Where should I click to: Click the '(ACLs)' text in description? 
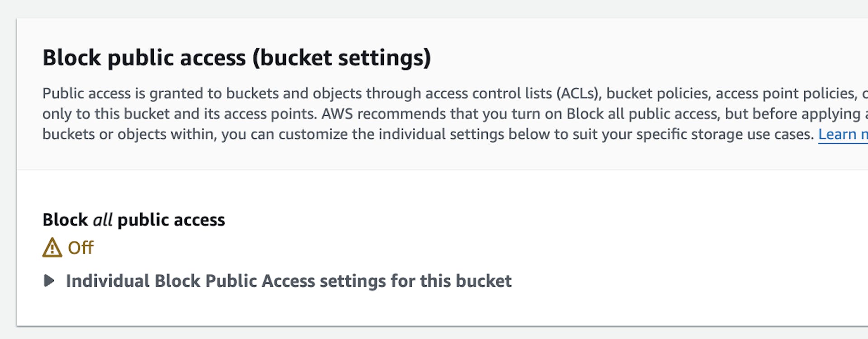click(578, 93)
